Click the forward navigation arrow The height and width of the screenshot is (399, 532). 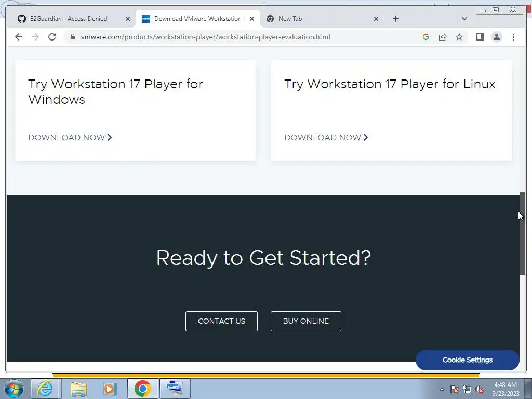tap(35, 37)
